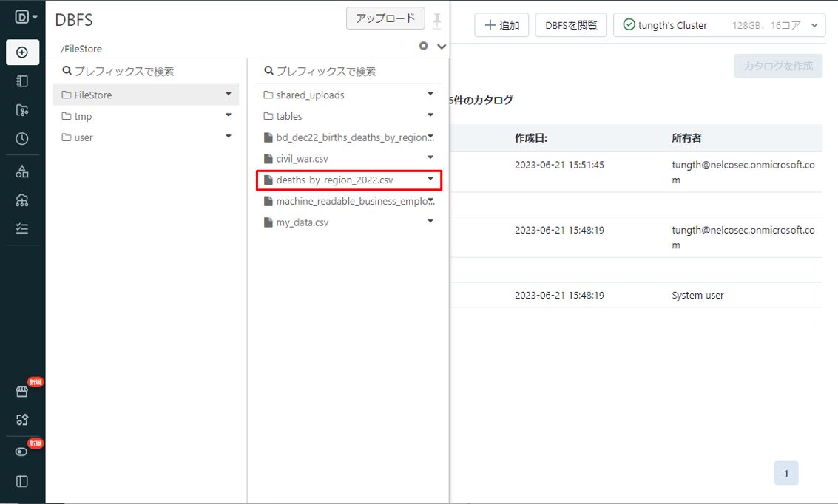
Task: Focus the right プレフィックスで検索 field
Action: (x=348, y=71)
